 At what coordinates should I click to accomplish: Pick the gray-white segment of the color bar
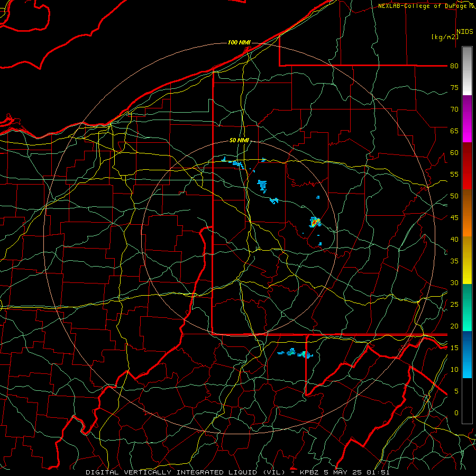pyautogui.click(x=467, y=71)
